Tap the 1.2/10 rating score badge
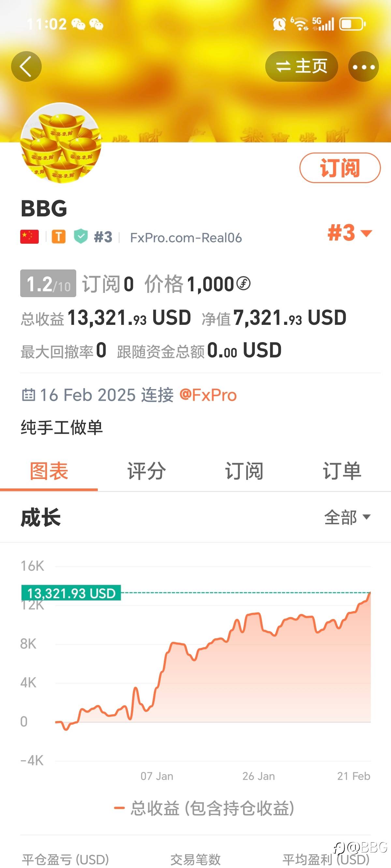391x868 pixels. coord(48,283)
